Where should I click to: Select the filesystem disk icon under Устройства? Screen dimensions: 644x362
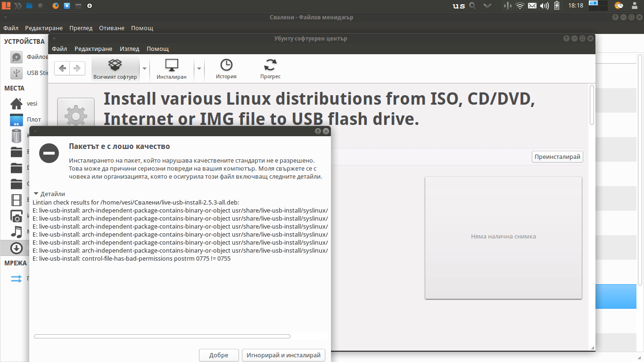[x=17, y=57]
